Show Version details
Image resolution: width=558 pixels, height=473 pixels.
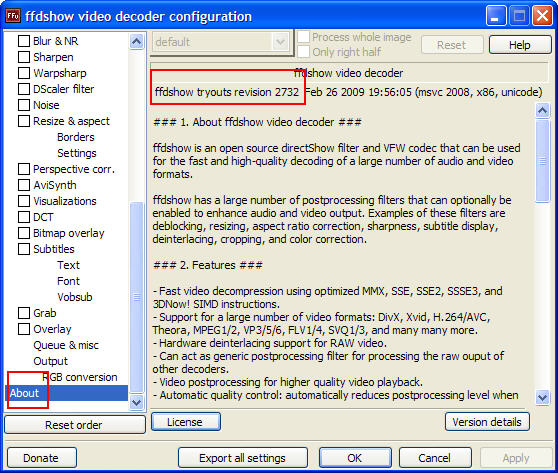[x=487, y=422]
